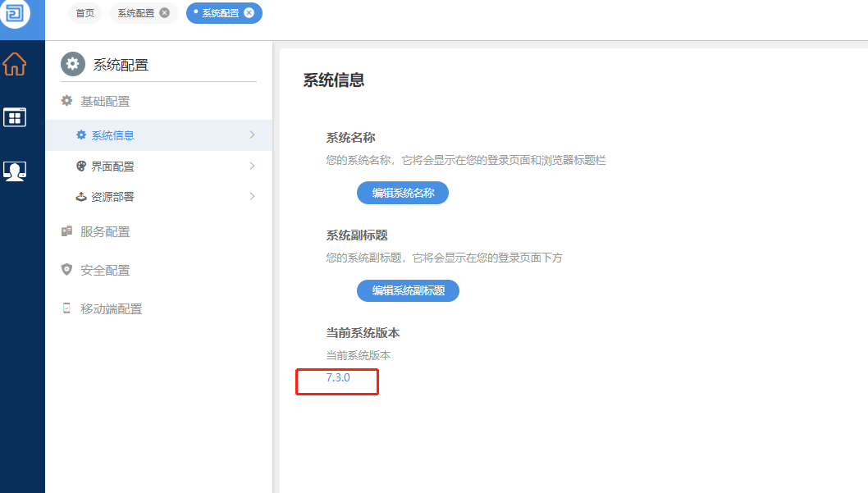
Task: Click the 系统信息 page heading
Action: (x=333, y=80)
